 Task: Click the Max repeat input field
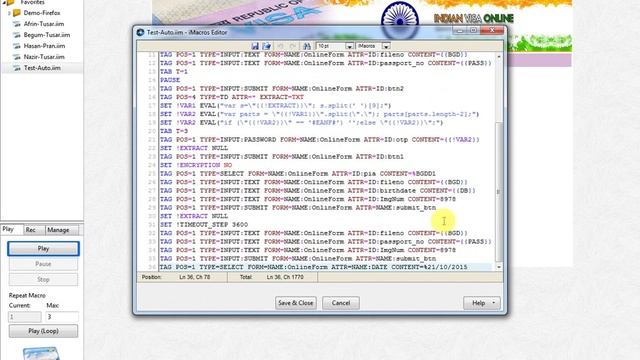(x=62, y=317)
